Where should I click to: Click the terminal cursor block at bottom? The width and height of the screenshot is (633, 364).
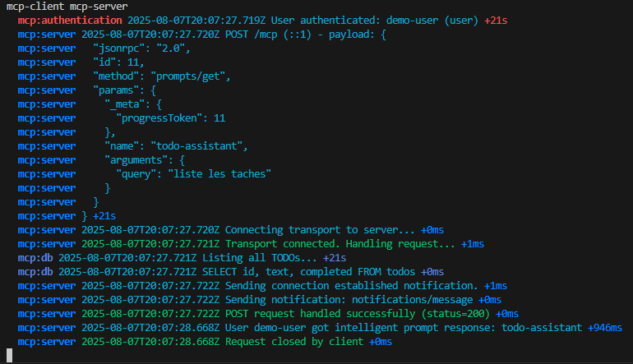coord(10,355)
